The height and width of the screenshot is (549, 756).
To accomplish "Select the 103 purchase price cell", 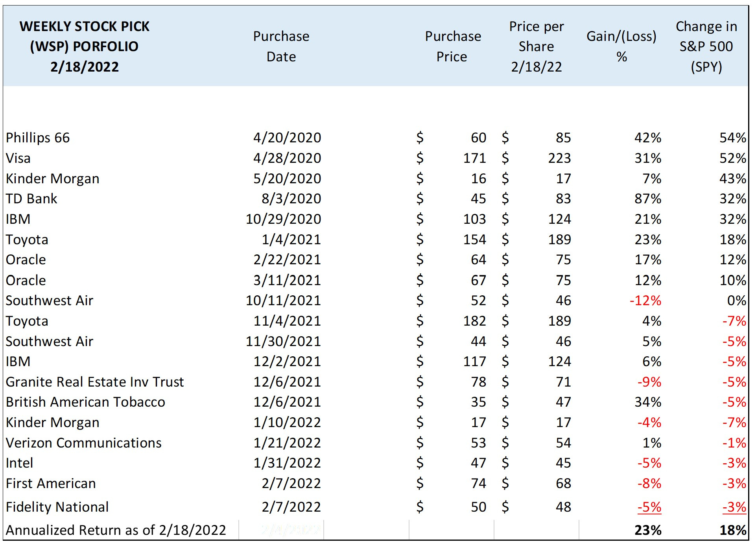I will [475, 219].
